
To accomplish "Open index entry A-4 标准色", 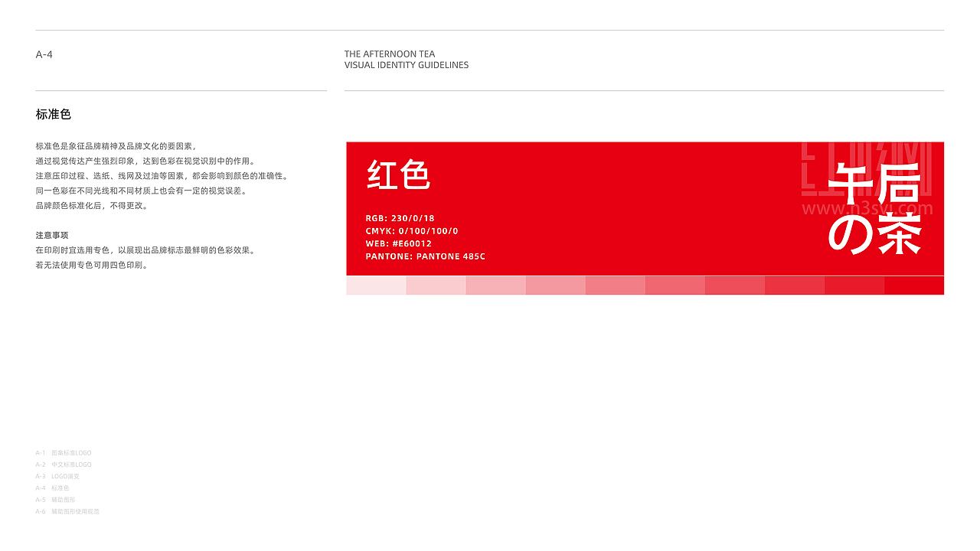I will coord(52,487).
